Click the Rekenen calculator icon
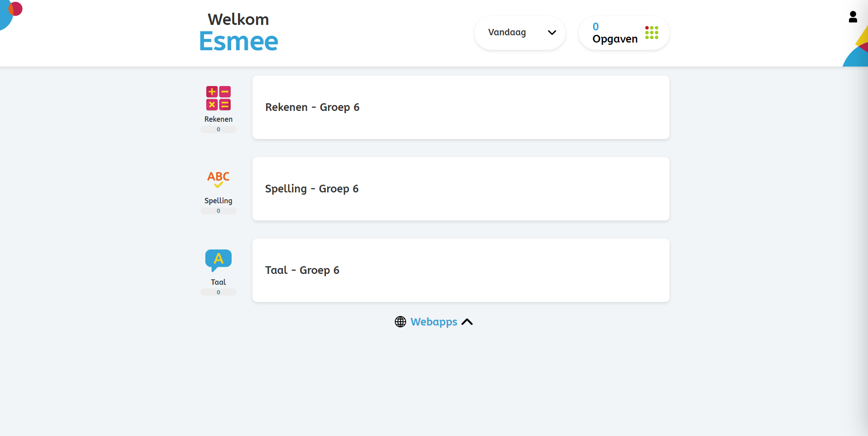Screen dimensions: 868x436 coord(218,98)
